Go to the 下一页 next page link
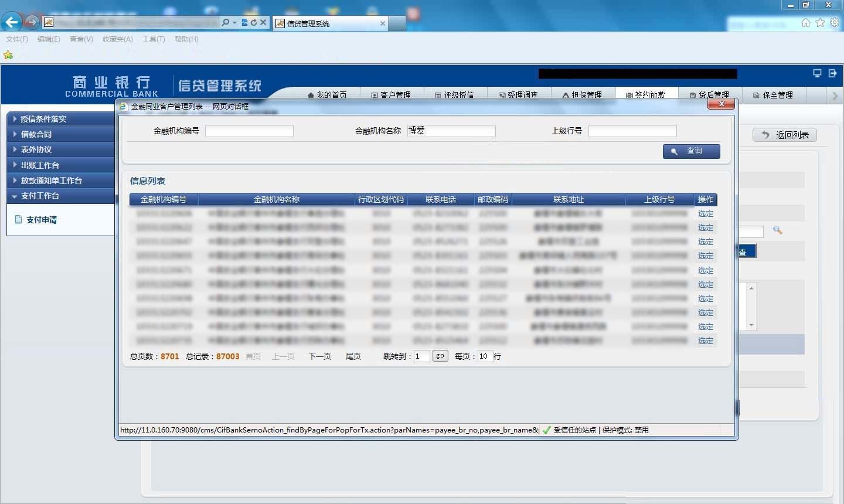The width and height of the screenshot is (844, 504). point(319,356)
